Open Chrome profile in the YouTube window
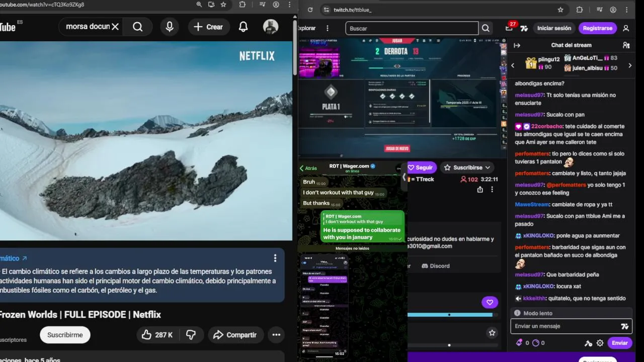 click(x=276, y=5)
